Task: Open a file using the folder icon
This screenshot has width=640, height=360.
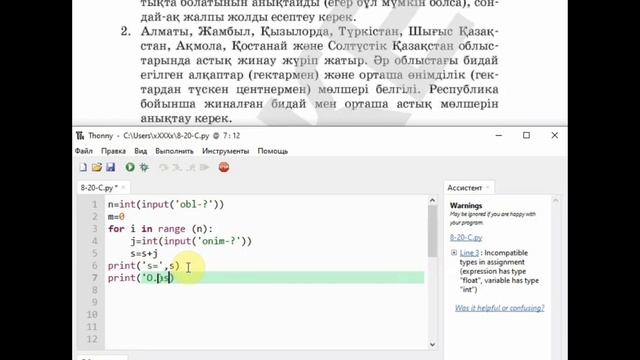Action: click(97, 167)
